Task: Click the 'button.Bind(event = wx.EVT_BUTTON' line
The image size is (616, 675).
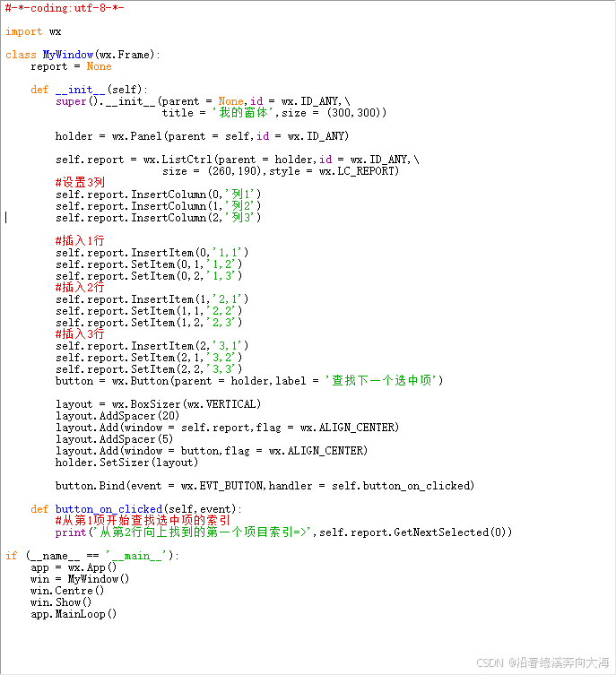Action: 265,486
